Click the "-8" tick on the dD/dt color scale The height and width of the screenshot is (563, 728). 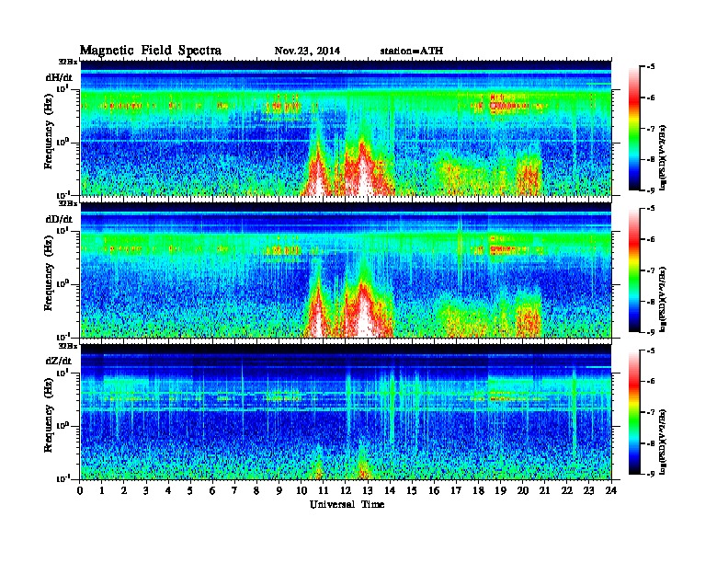click(x=650, y=302)
